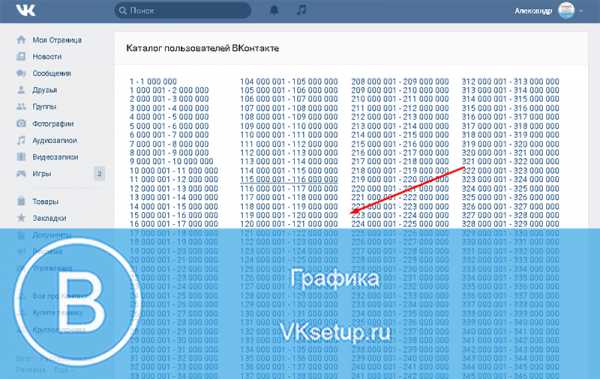Viewport: 600px width, 379px height.
Task: Open range 324 000 001 - 325 000 000
Action: click(510, 188)
